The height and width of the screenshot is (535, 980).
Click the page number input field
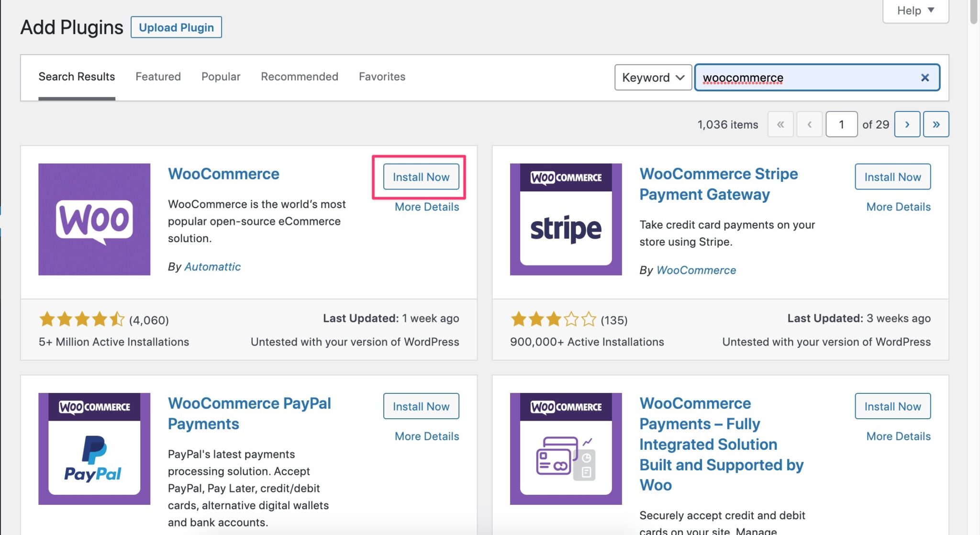pos(841,124)
